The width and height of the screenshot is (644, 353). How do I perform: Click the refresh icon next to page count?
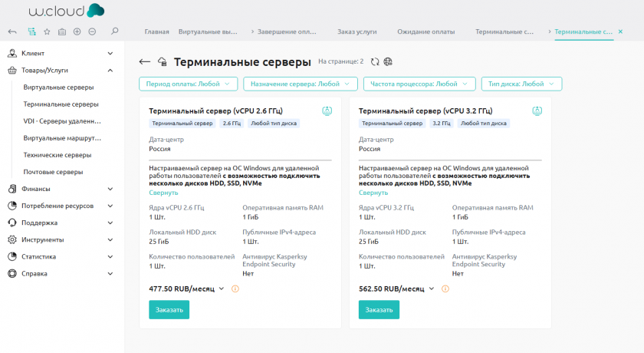click(375, 61)
